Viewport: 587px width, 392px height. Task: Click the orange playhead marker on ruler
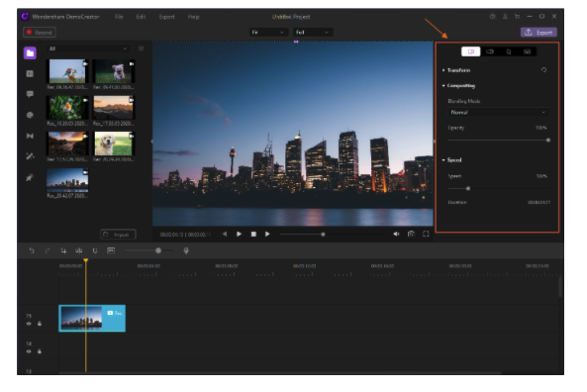[86, 260]
